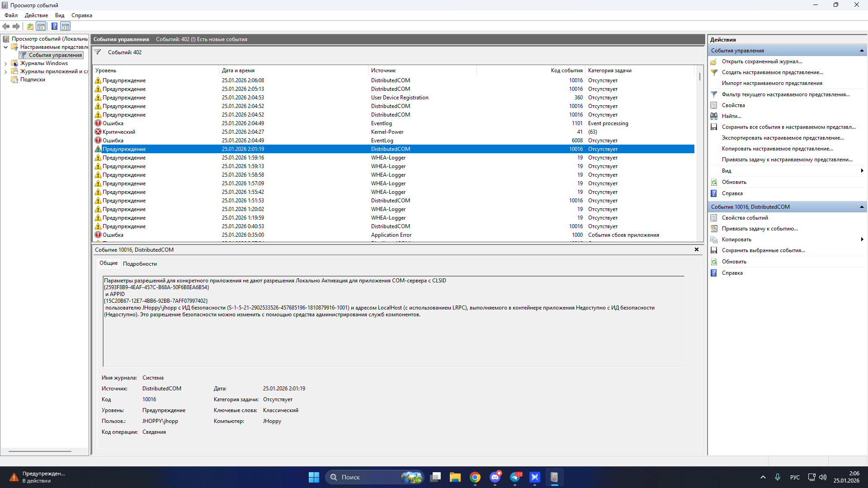Click the Сохранить выбранные события disk icon

pos(714,250)
